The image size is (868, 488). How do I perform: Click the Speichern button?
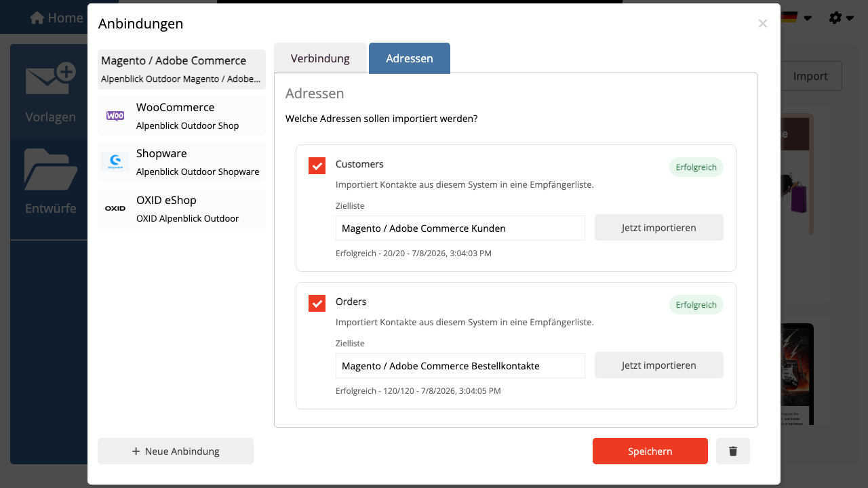pyautogui.click(x=650, y=451)
